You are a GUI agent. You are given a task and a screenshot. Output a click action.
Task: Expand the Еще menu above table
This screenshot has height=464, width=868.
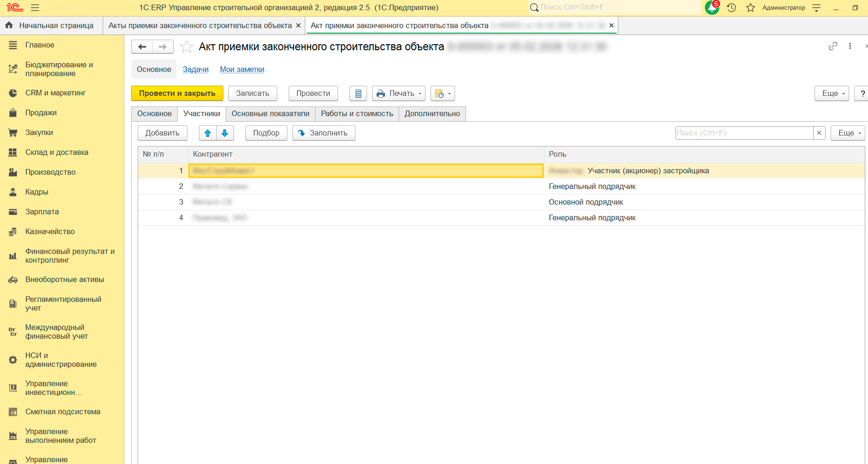coord(847,133)
